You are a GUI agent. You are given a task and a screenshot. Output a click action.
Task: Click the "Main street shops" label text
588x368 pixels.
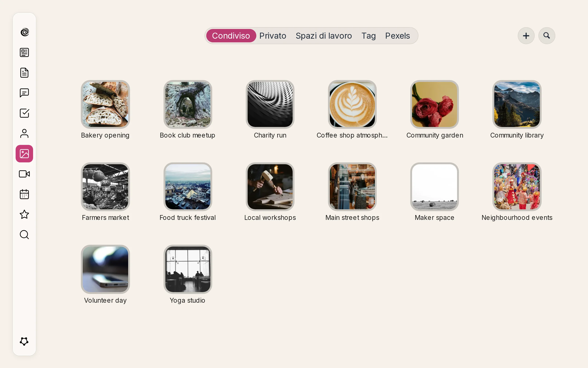pyautogui.click(x=352, y=218)
